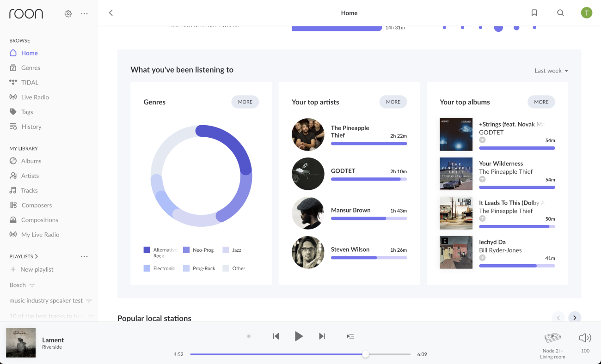Skip to the next track
The width and height of the screenshot is (601, 364).
322,336
